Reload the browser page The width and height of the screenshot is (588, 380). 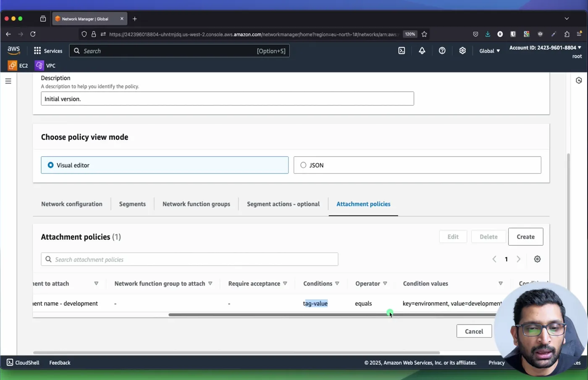[33, 34]
